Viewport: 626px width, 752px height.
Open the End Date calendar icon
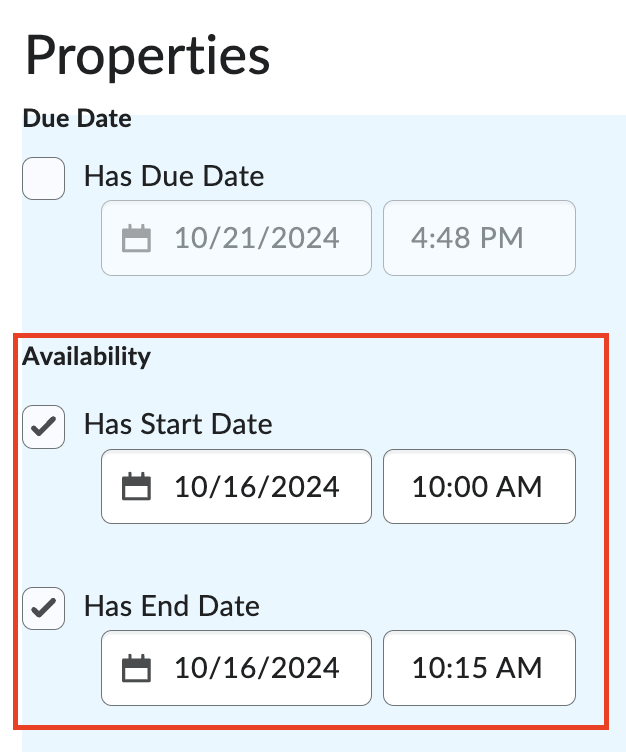click(x=136, y=668)
